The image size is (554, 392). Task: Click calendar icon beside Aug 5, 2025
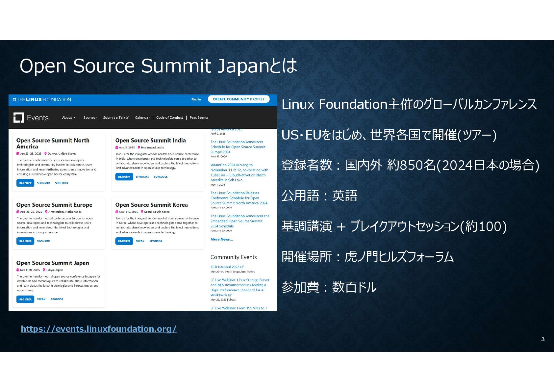coord(117,147)
